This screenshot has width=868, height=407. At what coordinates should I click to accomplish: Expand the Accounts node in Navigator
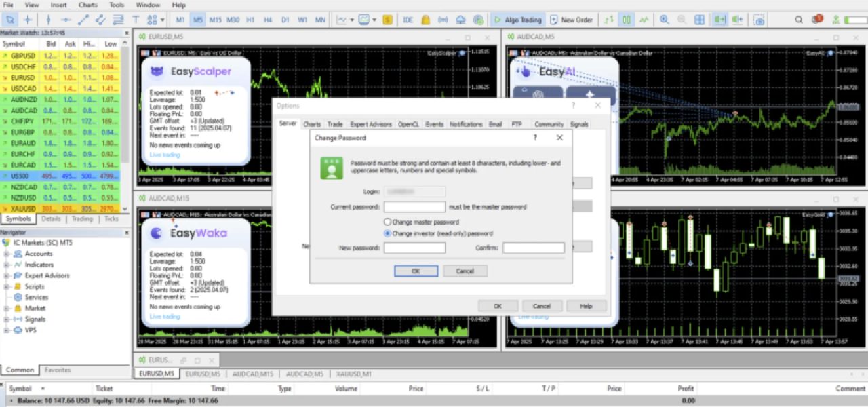6,254
